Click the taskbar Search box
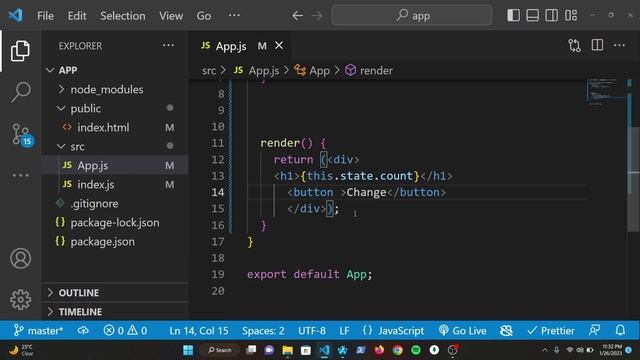The height and width of the screenshot is (360, 640). click(x=220, y=350)
